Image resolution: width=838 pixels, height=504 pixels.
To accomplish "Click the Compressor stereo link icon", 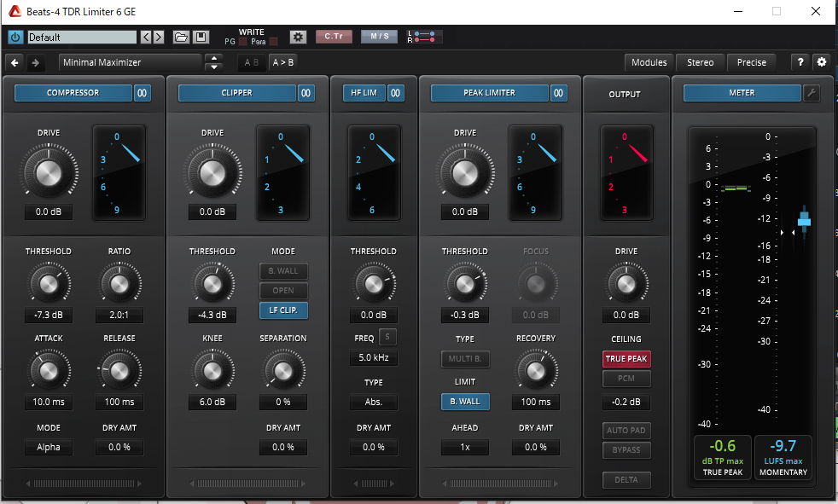I will (143, 93).
